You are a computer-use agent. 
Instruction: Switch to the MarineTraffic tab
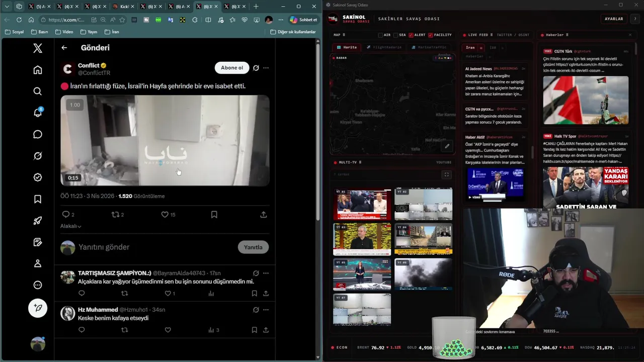coord(429,47)
